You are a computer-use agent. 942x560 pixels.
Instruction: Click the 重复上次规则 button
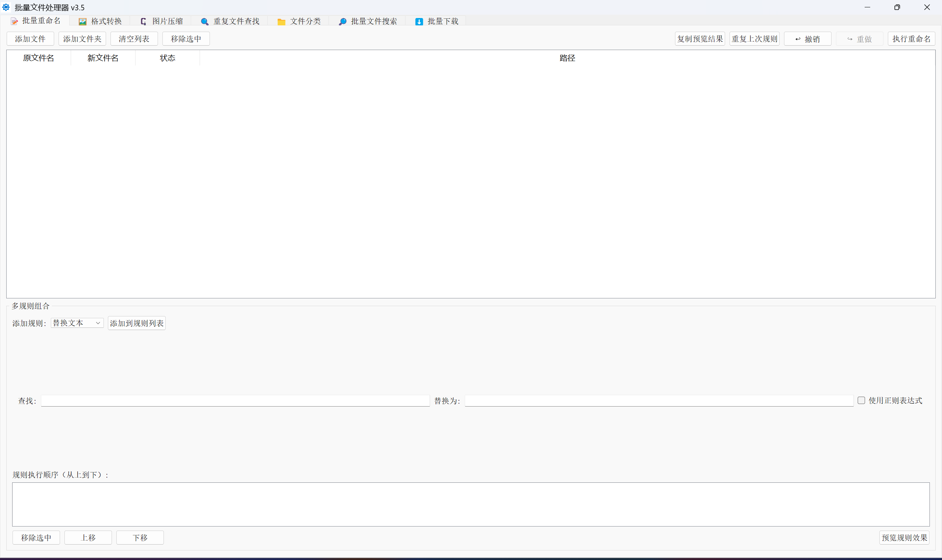point(754,39)
